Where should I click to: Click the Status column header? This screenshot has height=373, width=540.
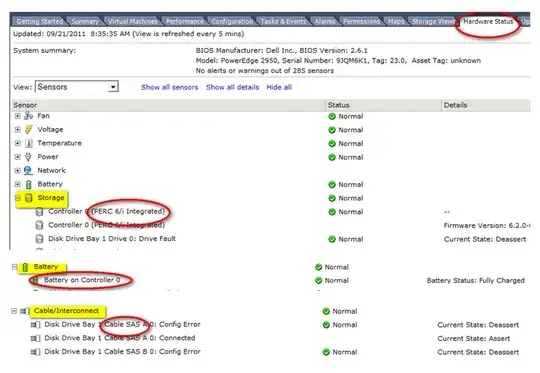tap(383, 105)
